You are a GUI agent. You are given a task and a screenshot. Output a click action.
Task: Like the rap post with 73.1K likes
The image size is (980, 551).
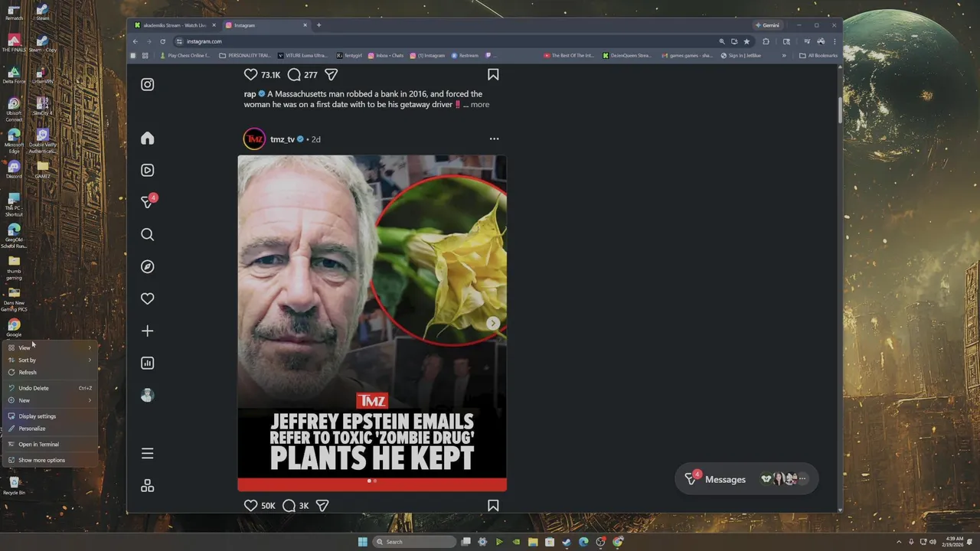click(x=250, y=75)
